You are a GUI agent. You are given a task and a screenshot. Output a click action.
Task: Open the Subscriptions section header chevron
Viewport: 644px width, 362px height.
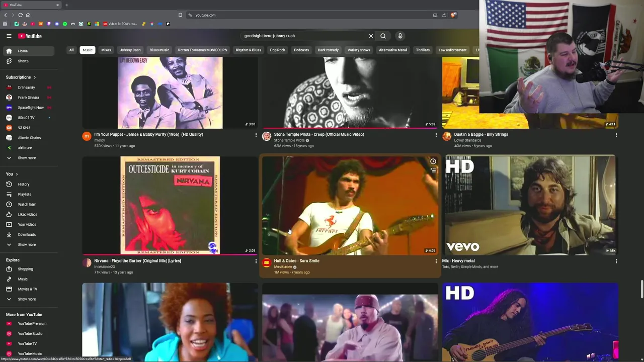[x=35, y=77]
